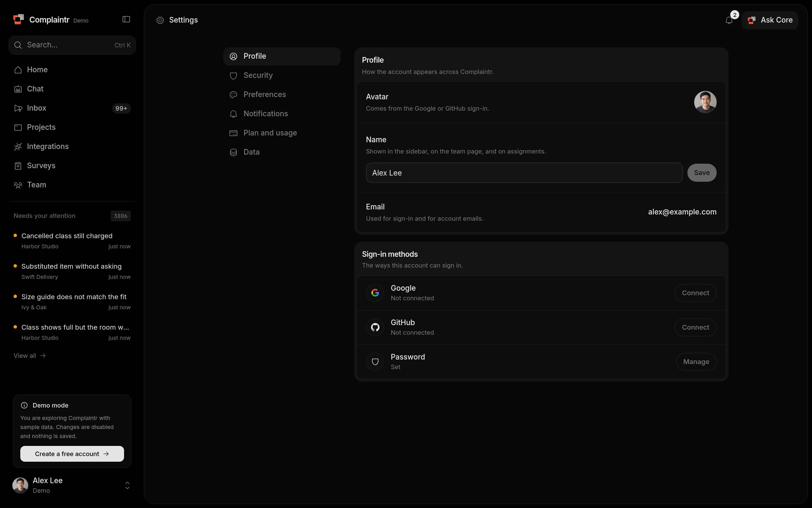Open Projects in the sidebar

point(72,127)
